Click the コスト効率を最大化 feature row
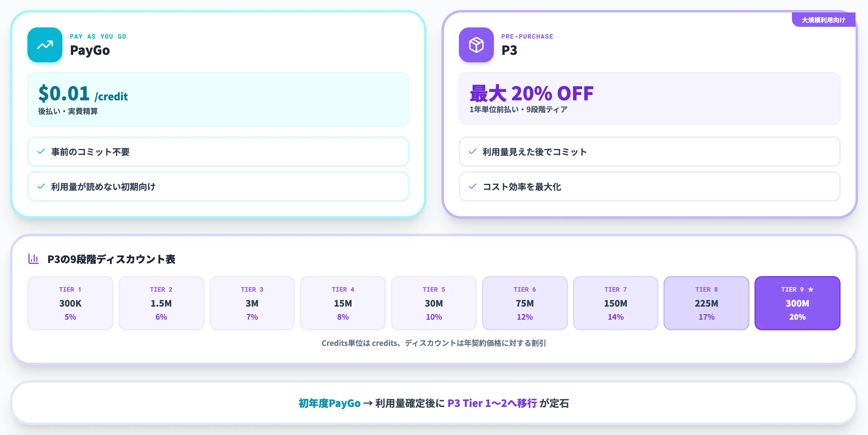868x435 pixels. click(650, 187)
